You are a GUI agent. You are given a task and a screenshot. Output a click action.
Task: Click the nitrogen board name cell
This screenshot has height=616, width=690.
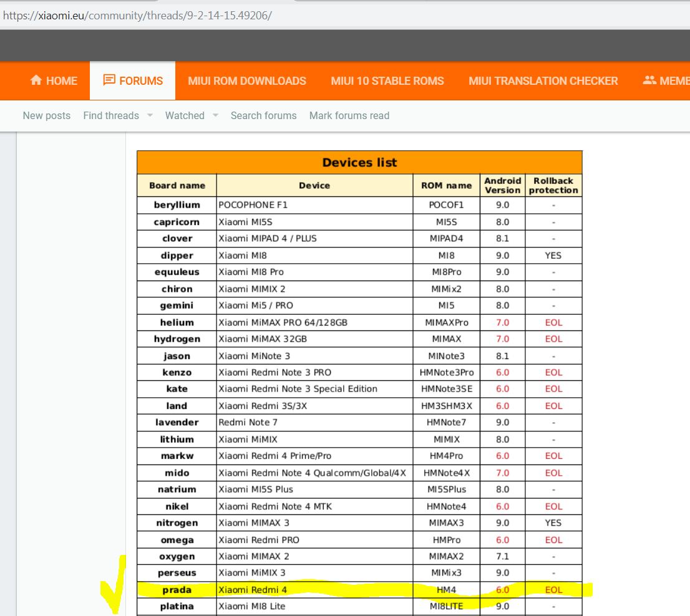(x=177, y=522)
